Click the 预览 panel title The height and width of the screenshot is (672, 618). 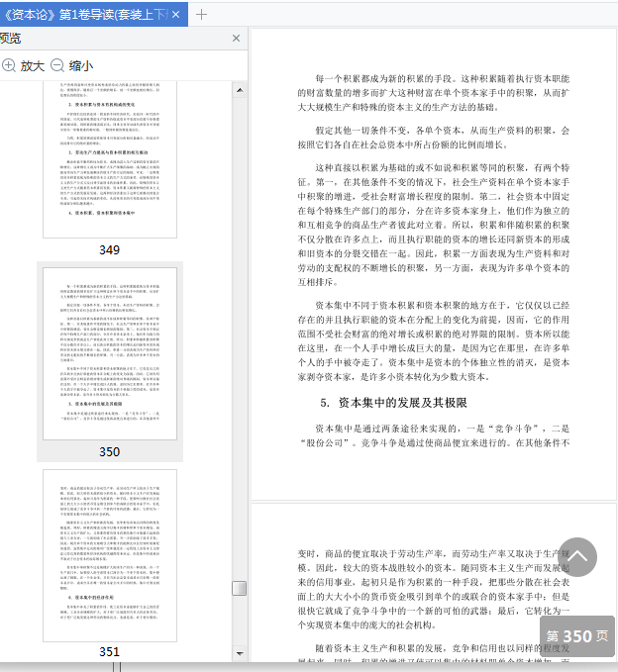pyautogui.click(x=10, y=39)
